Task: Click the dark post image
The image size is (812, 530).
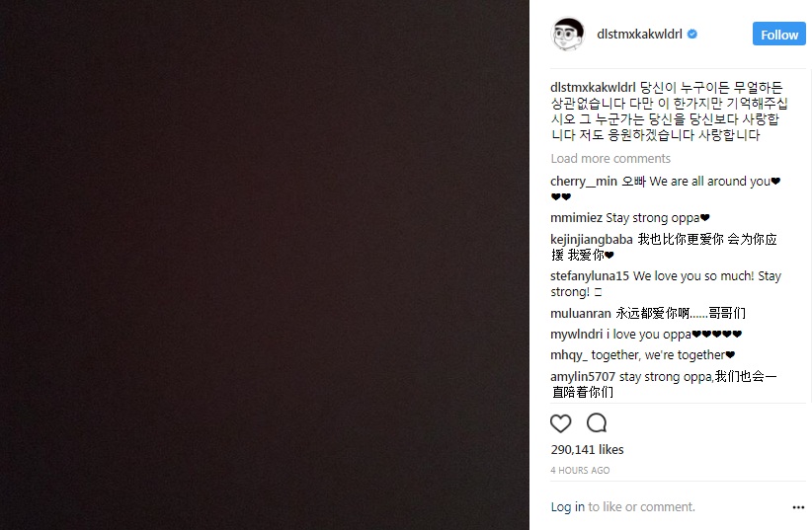Action: tap(265, 265)
